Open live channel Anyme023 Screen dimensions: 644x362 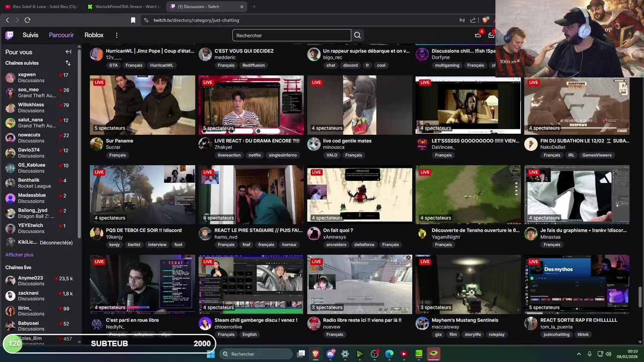39,281
